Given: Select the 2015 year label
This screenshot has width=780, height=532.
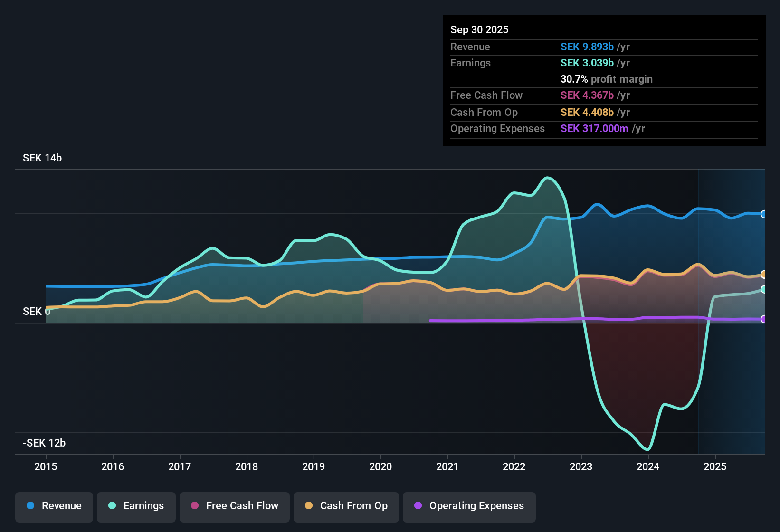Looking at the screenshot, I should pos(46,467).
